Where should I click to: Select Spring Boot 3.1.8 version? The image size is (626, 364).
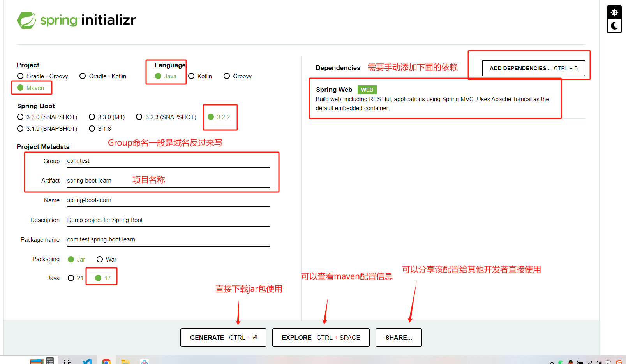click(100, 128)
